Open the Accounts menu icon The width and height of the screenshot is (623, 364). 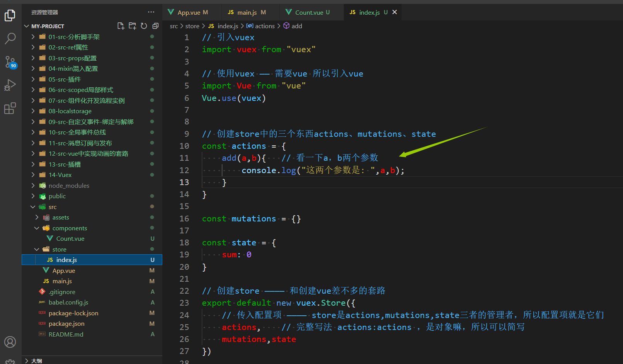[x=10, y=342]
